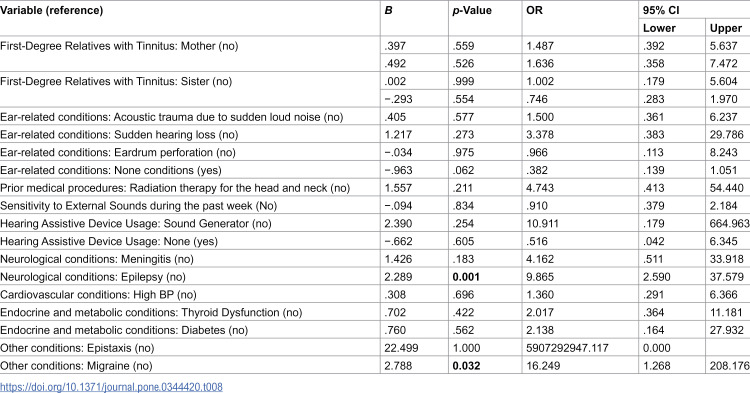Click the Variable (reference) column header
Image resolution: width=750 pixels, height=393 pixels.
pos(52,10)
